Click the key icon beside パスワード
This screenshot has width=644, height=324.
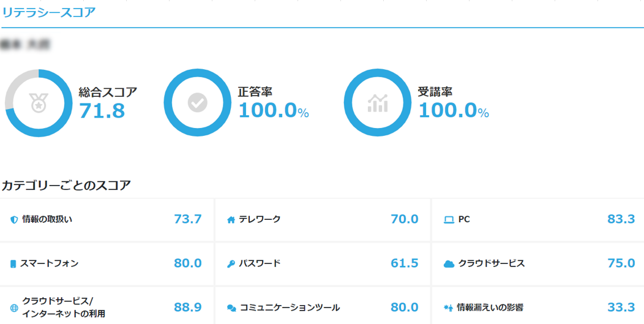coord(231,264)
